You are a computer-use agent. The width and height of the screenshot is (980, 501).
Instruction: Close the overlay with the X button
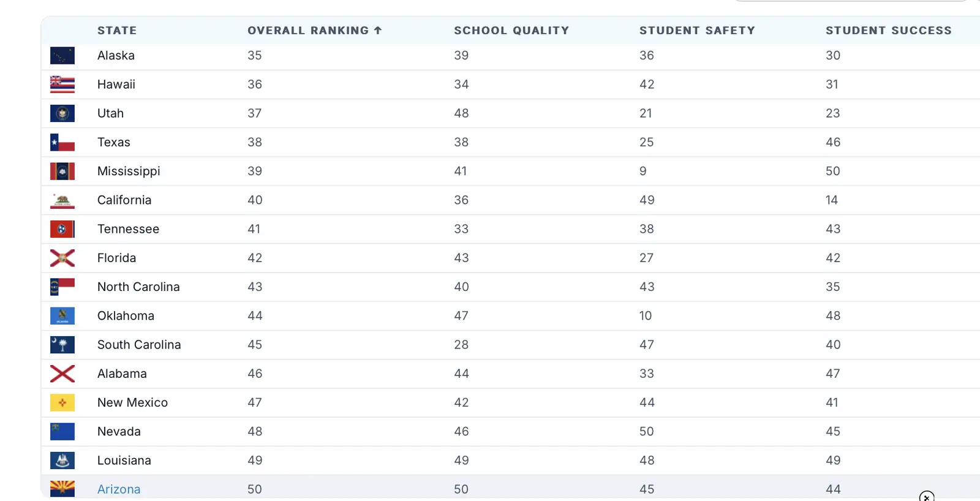click(x=926, y=497)
